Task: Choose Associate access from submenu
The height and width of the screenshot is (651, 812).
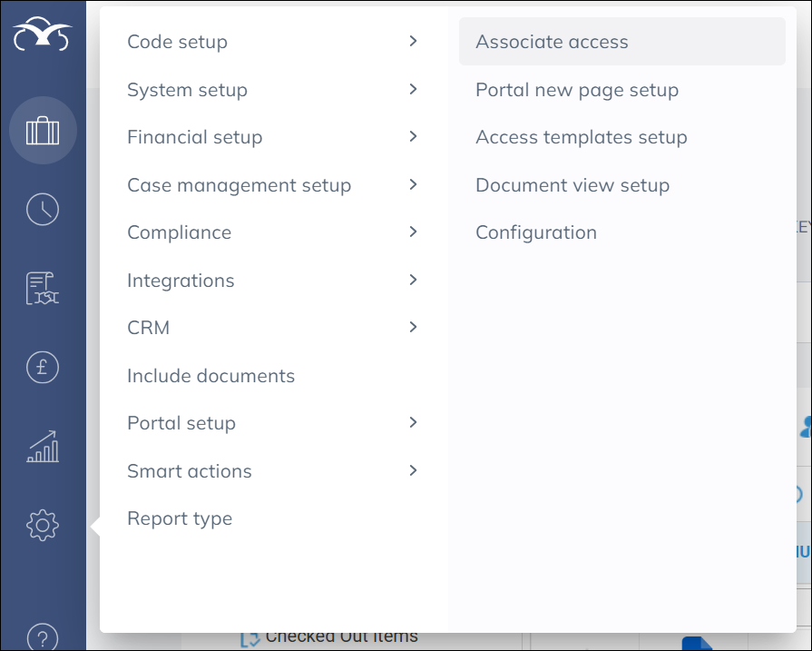Action: (552, 42)
